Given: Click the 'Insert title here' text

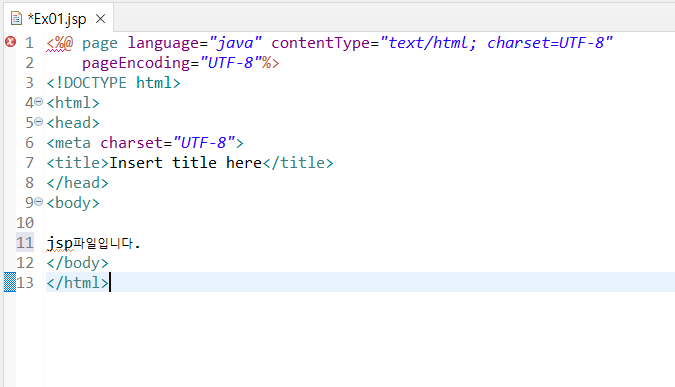Looking at the screenshot, I should click(x=185, y=163).
